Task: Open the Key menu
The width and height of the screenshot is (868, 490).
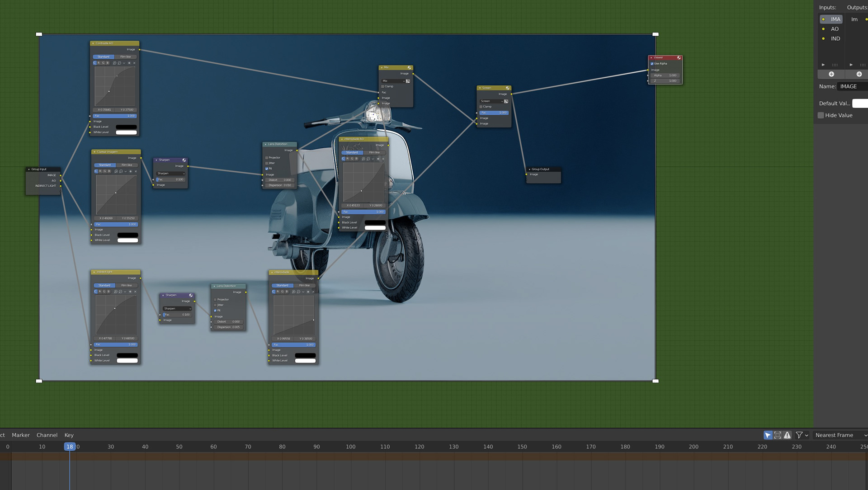Action: [x=69, y=435]
